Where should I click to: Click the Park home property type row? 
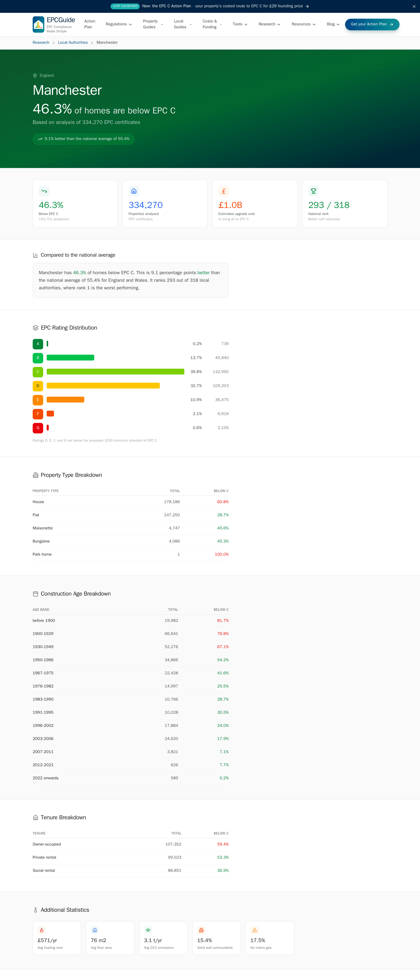coord(131,555)
